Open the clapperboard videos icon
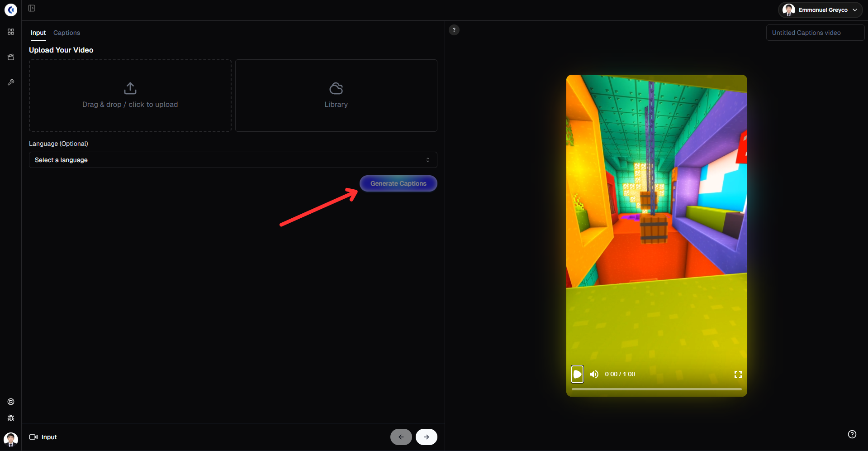 (11, 57)
